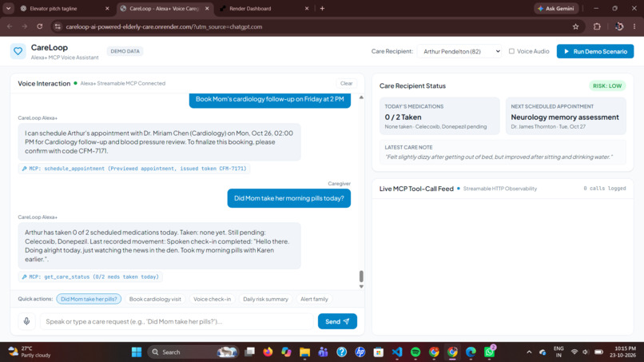Open WhatsApp from the taskbar
The width and height of the screenshot is (644, 362).
[490, 352]
